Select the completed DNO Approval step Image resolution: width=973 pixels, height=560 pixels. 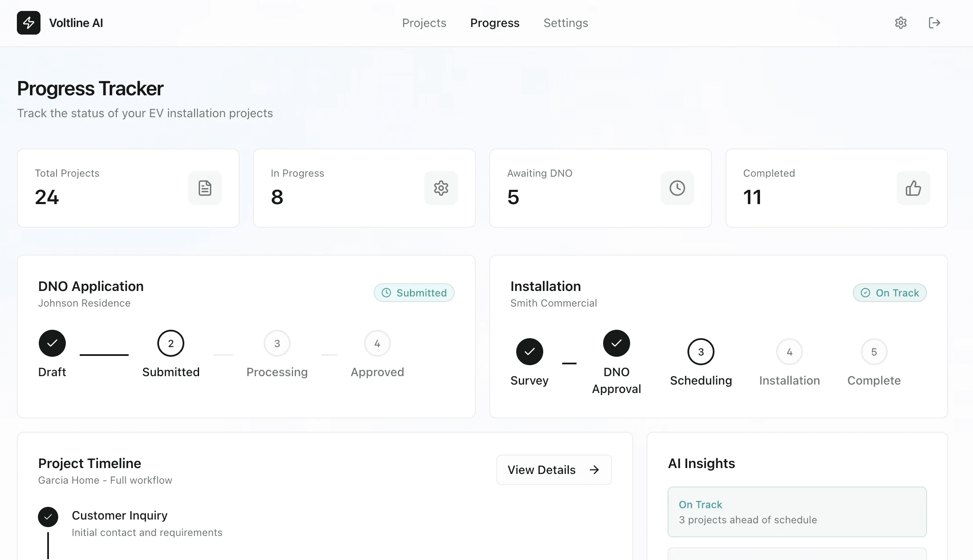point(616,343)
